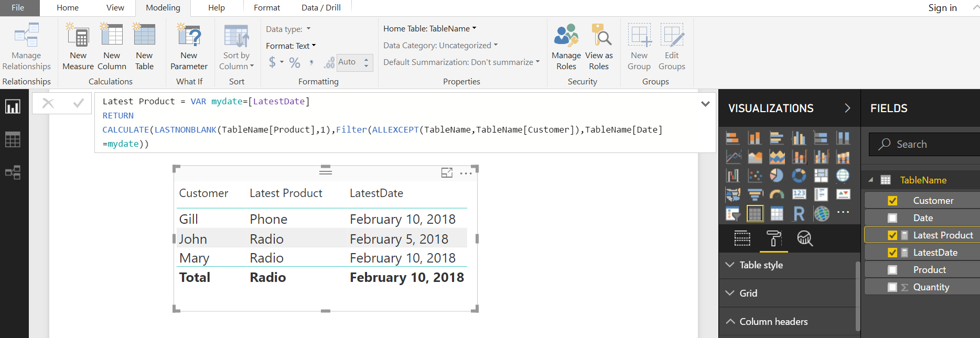
Task: Uncheck the Latest Product field
Action: click(892, 235)
